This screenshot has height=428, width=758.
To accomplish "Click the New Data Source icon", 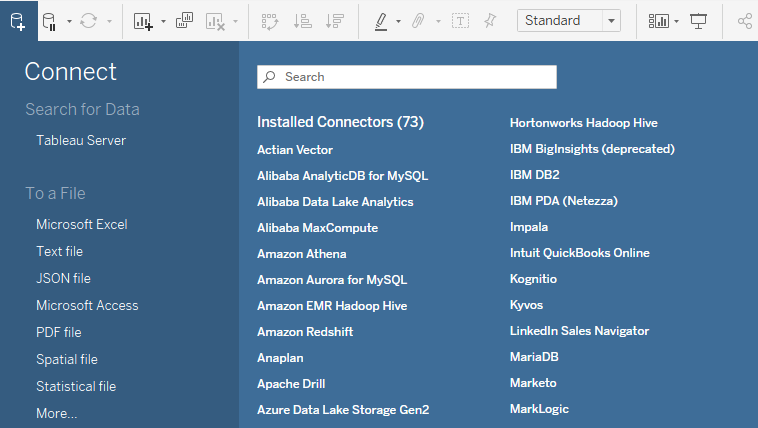I will pyautogui.click(x=18, y=21).
